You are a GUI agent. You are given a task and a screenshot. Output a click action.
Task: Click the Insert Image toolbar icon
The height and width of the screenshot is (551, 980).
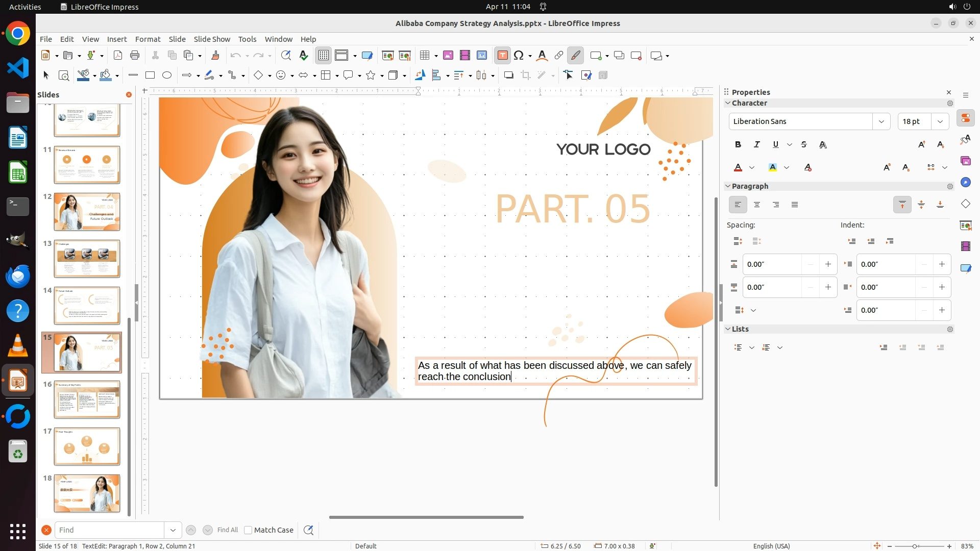448,56
